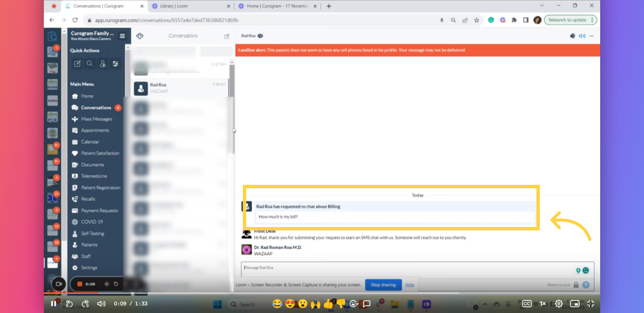Open the 1x playback speed selector
The height and width of the screenshot is (313, 644).
coord(543,304)
